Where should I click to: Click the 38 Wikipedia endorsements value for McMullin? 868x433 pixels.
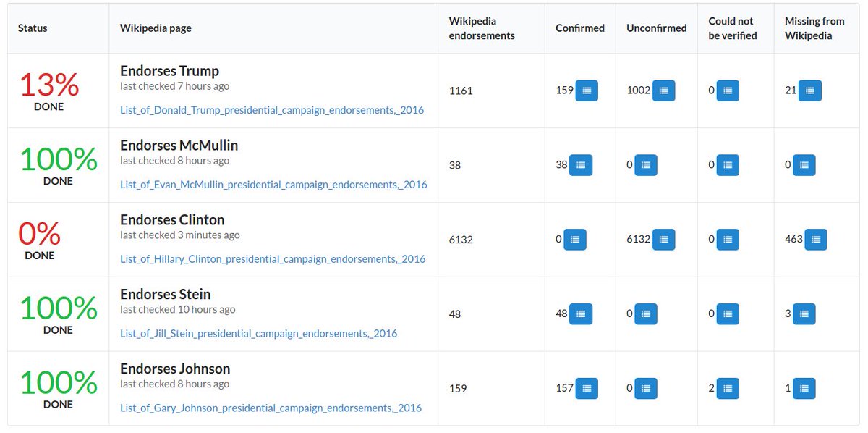pyautogui.click(x=455, y=165)
